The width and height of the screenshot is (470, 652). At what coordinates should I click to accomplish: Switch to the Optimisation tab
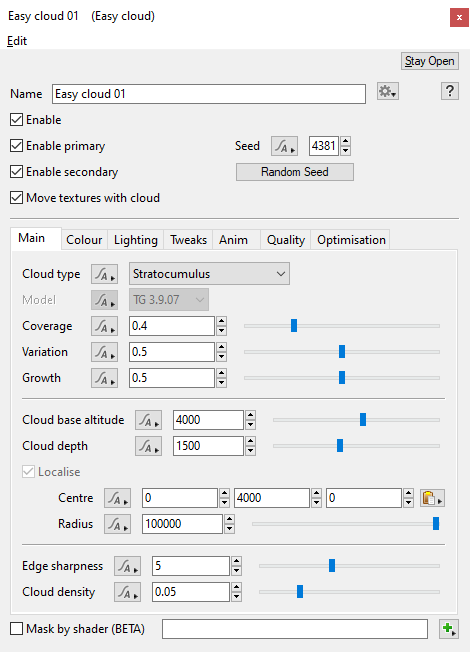[351, 240]
